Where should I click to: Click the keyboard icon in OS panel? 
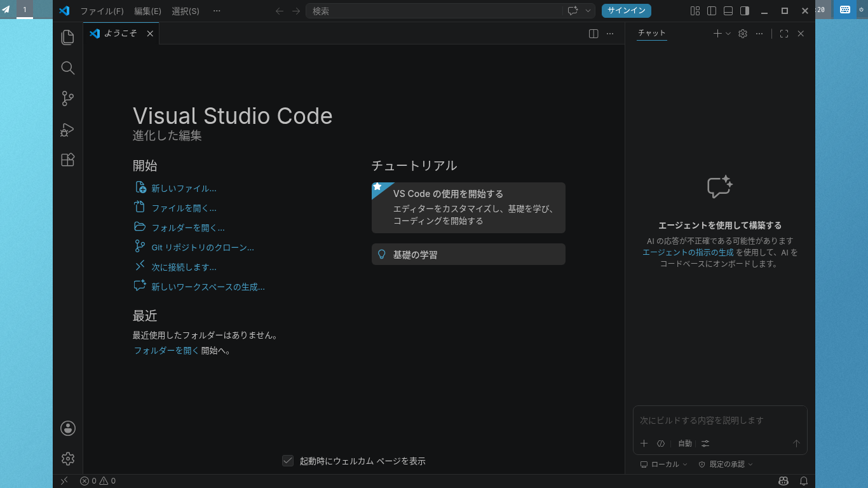pos(844,10)
